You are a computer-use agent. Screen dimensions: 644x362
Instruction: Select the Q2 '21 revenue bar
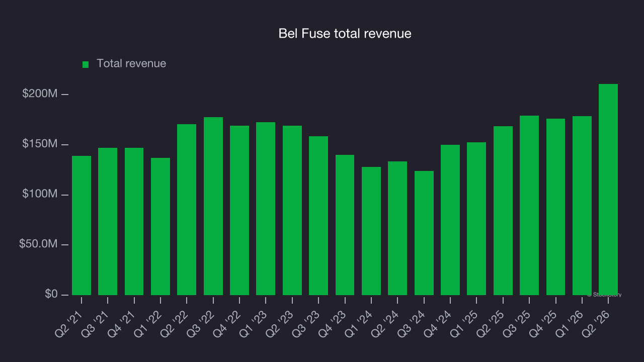(x=82, y=225)
